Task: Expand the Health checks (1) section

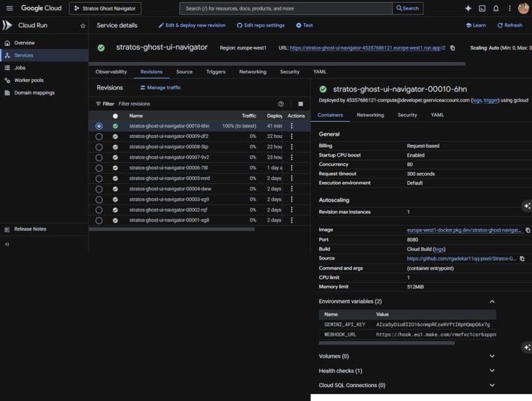Action: click(x=492, y=371)
